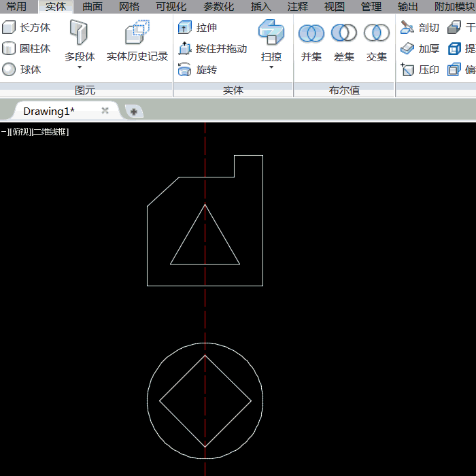This screenshot has height=476, width=476.
Task: Select the 按住并拖动 presspull tool
Action: [212, 48]
